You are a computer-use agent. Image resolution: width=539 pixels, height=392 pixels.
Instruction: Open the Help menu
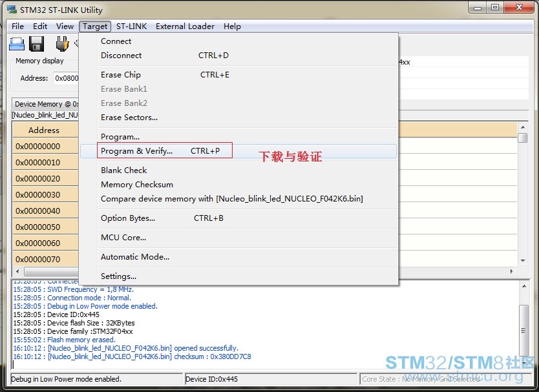[x=232, y=26]
